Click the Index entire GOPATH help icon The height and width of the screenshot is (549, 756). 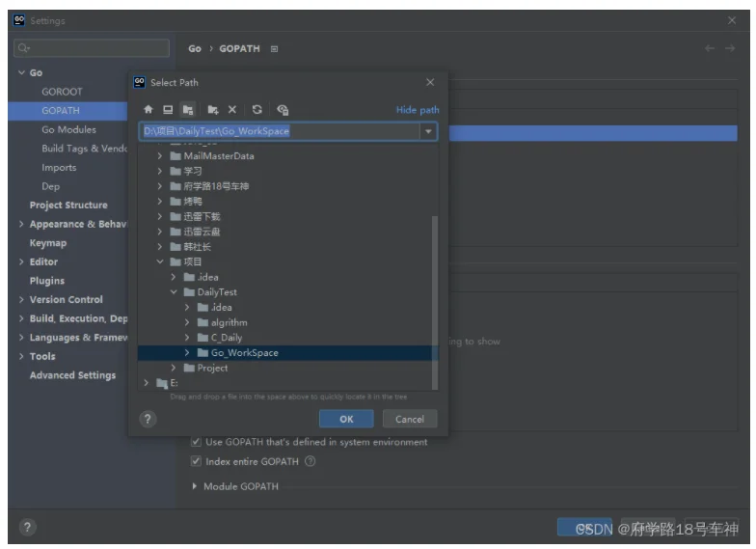click(x=310, y=461)
